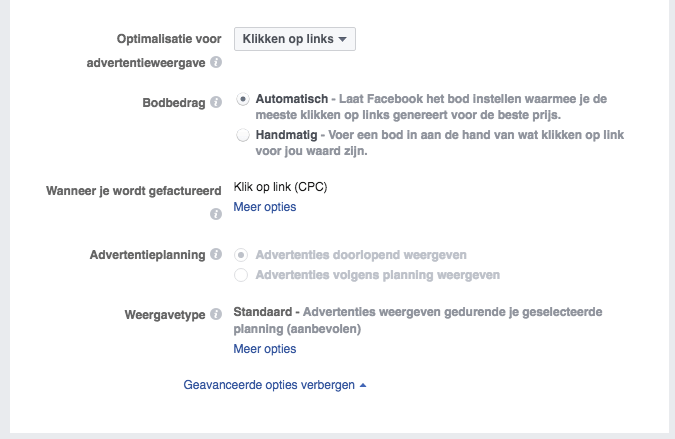Image resolution: width=675 pixels, height=439 pixels.
Task: Click the Bodbedrag field label
Action: pyautogui.click(x=175, y=102)
